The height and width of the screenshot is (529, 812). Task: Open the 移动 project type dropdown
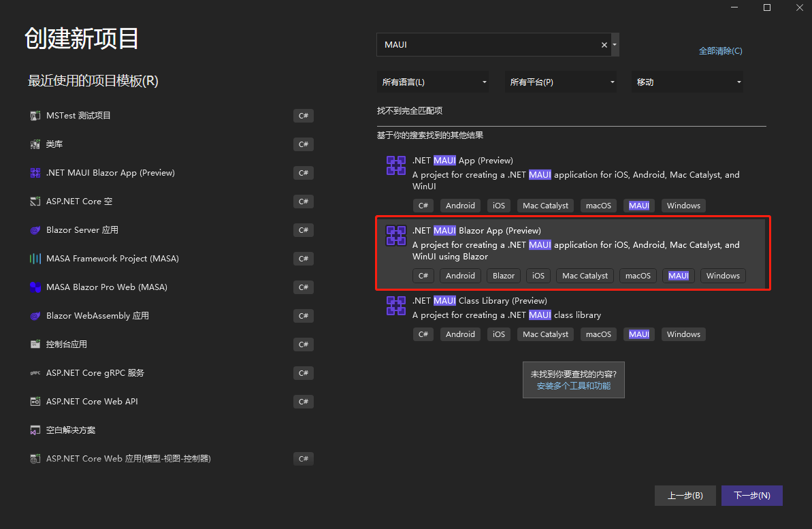click(687, 82)
